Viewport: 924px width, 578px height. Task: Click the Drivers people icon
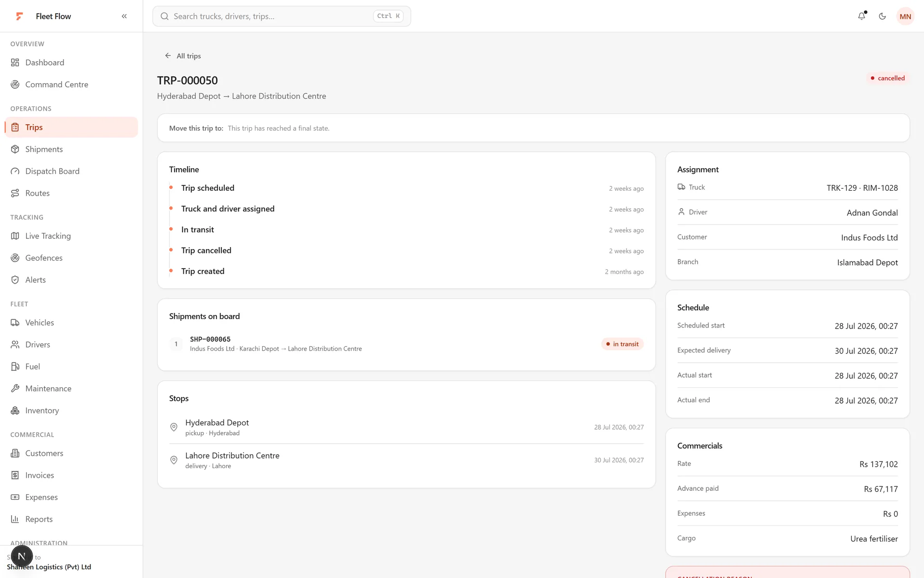15,345
